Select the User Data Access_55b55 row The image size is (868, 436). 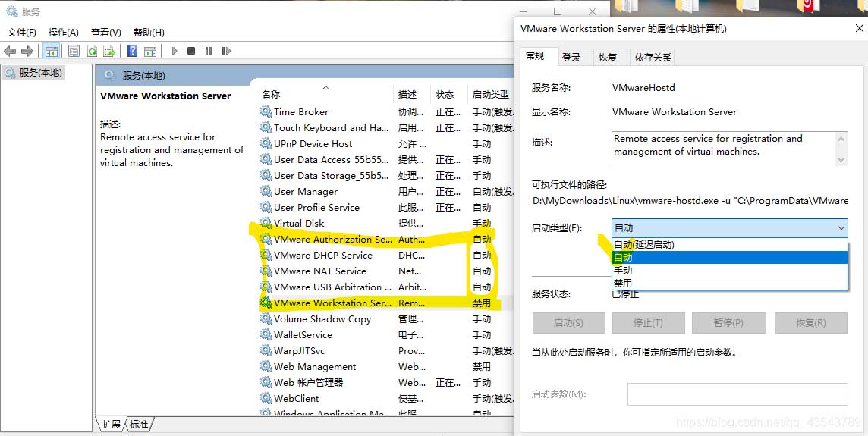coord(386,159)
